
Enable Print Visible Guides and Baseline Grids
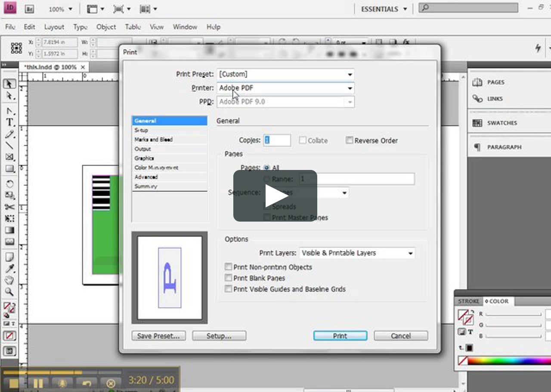pos(229,289)
